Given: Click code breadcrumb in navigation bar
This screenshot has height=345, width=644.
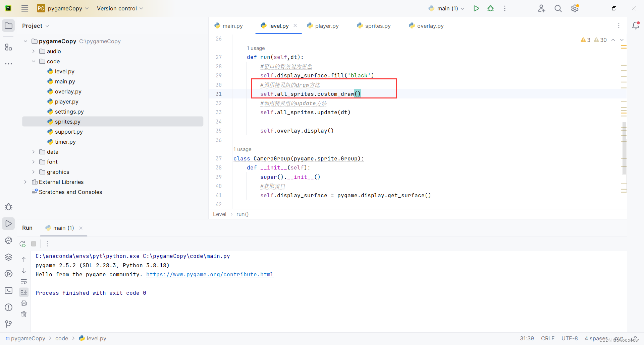Looking at the screenshot, I should [x=62, y=338].
